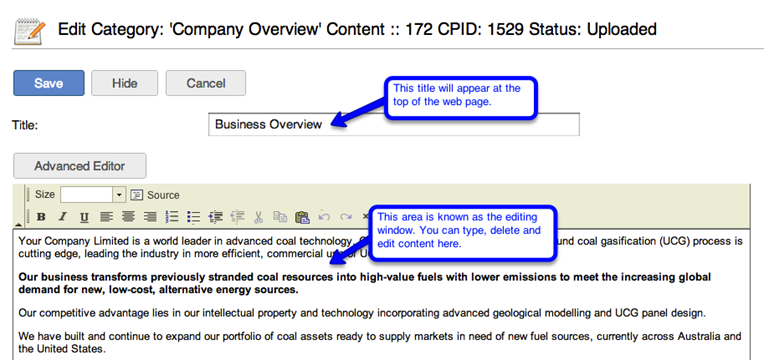This screenshot has height=362, width=765.
Task: Center align the text
Action: 128,217
